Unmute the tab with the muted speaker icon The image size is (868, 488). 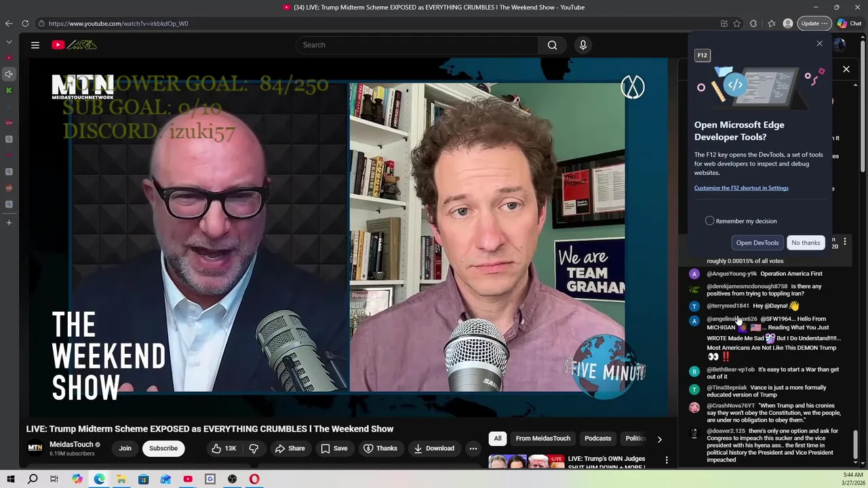(x=9, y=74)
